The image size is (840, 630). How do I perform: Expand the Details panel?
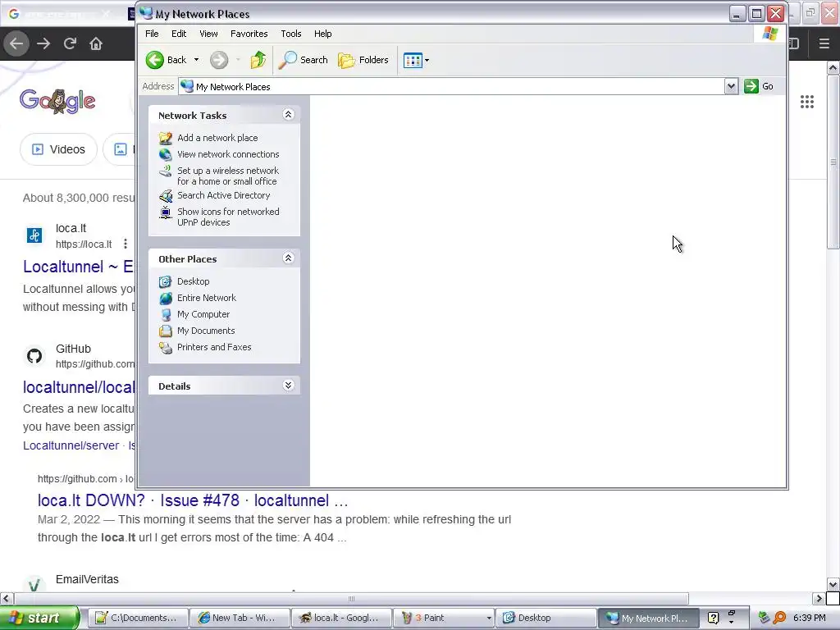pyautogui.click(x=288, y=386)
